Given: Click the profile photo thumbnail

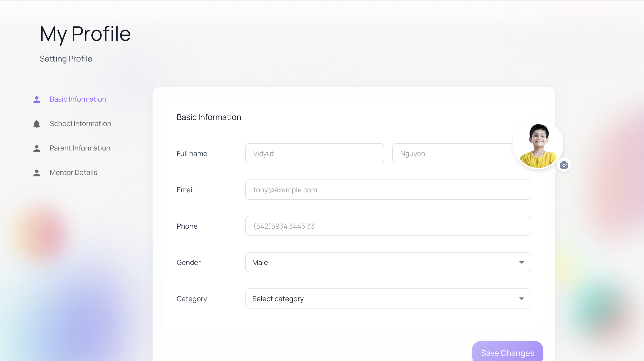Looking at the screenshot, I should (538, 144).
